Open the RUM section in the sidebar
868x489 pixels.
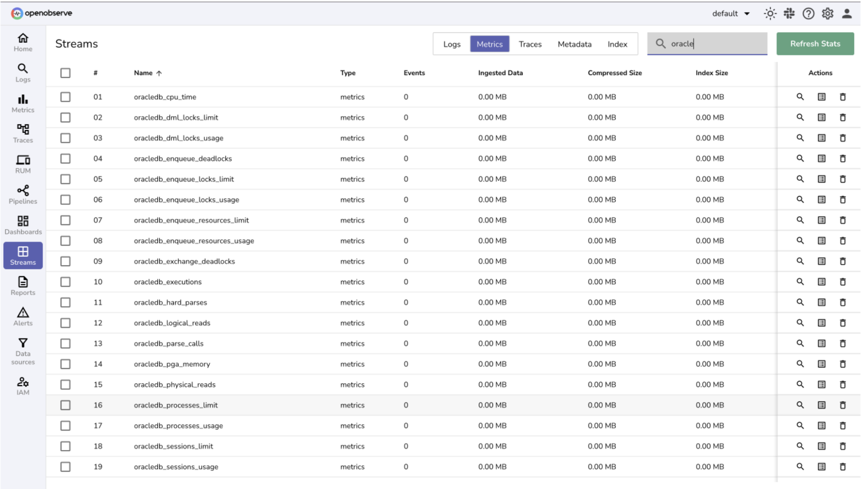23,163
